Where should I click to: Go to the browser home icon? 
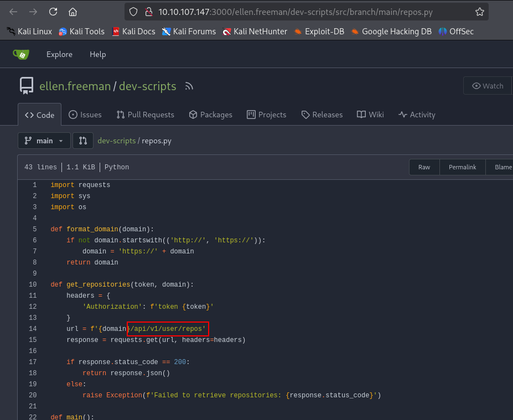[x=72, y=12]
